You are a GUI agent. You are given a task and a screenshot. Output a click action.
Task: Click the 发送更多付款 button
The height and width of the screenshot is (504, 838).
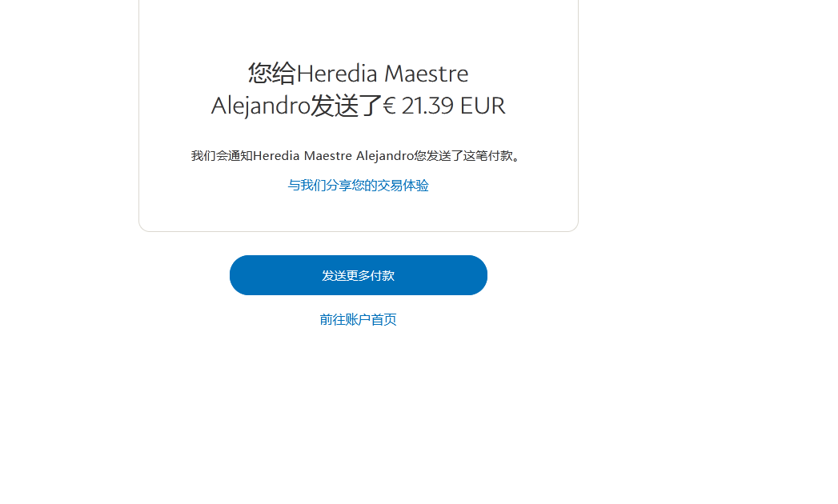coord(358,275)
